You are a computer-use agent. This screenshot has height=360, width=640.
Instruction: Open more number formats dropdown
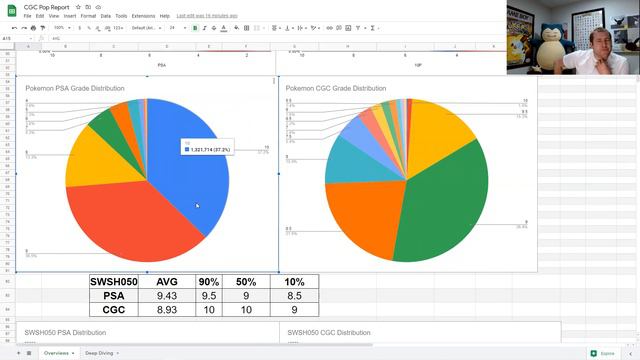(118, 28)
